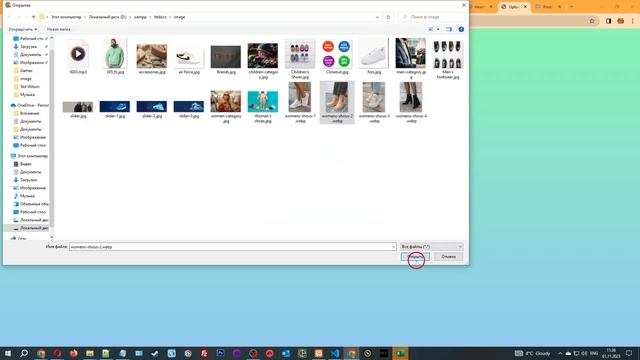Select This PC (Этот компьютер) in sidebar

[29, 156]
